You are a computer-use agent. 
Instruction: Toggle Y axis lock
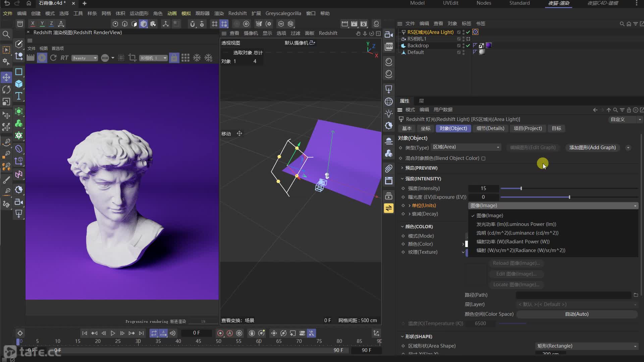pos(42,24)
